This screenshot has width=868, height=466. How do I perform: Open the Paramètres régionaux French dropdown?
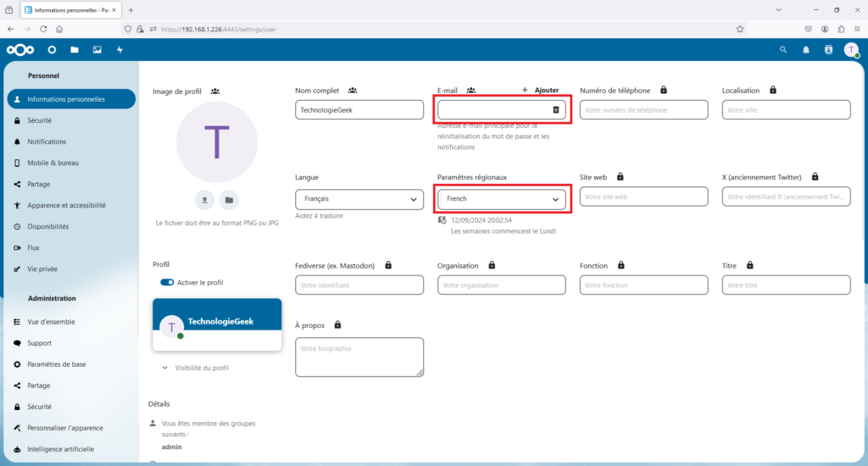(502, 199)
